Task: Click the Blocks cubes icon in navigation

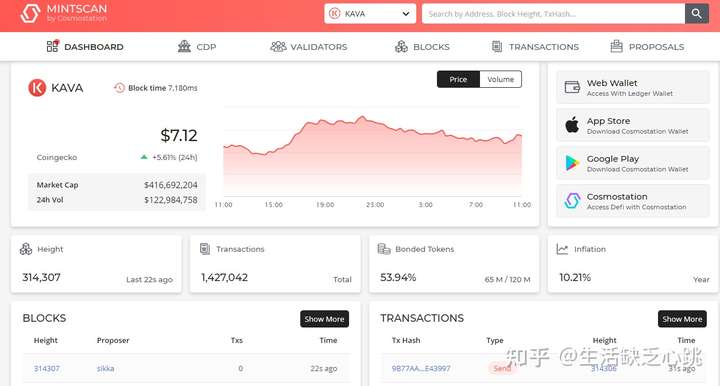Action: [401, 46]
